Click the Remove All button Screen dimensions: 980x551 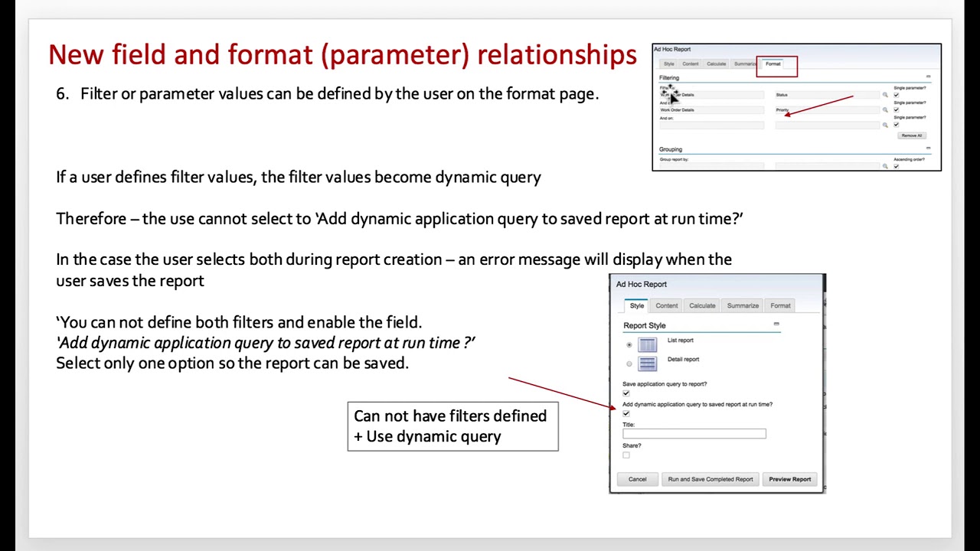912,135
